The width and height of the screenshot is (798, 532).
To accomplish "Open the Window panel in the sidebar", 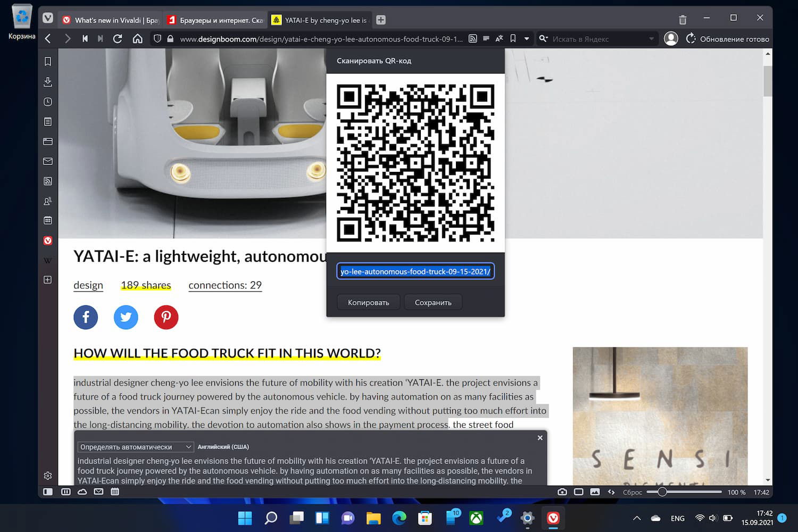I will pyautogui.click(x=48, y=142).
